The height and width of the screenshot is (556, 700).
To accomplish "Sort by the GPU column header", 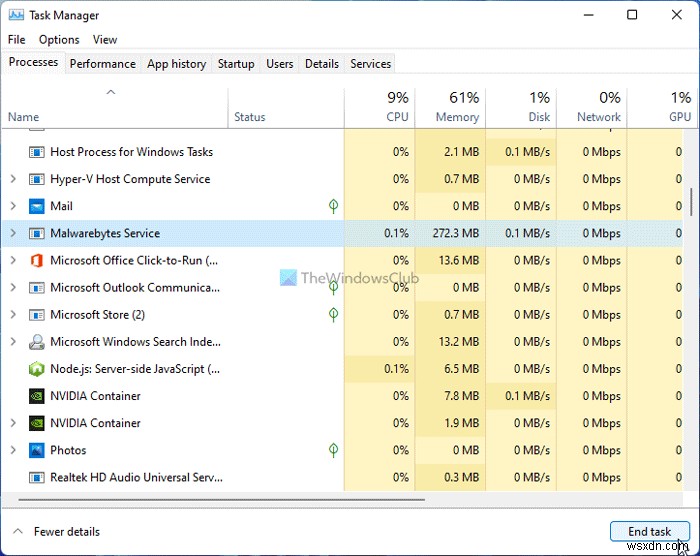I will click(662, 109).
